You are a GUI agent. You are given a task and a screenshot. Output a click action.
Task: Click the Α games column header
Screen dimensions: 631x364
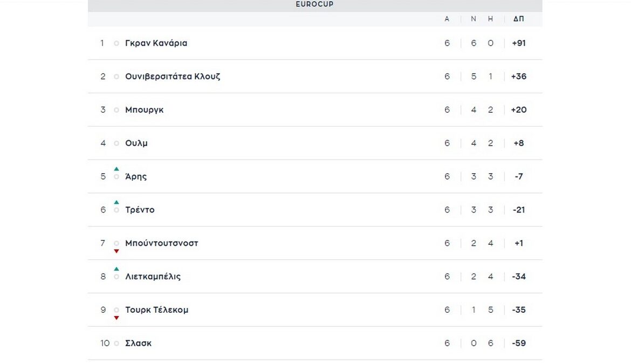(447, 19)
